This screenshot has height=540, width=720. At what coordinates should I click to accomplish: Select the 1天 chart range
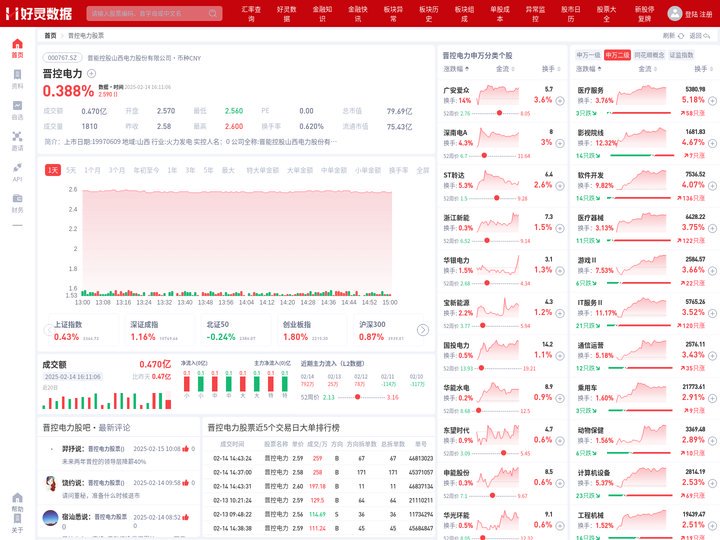53,170
